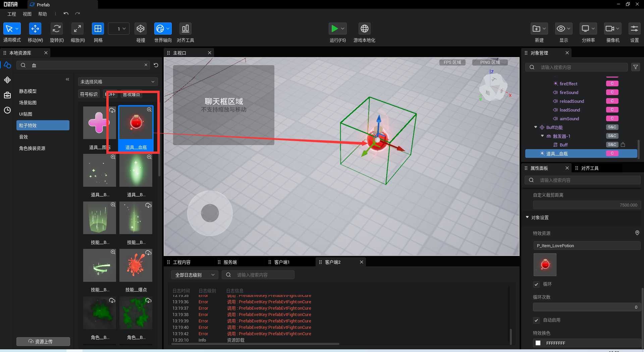Select the 通用模式 cursor tool
Viewport: 644px width, 352px height.
[x=9, y=29]
